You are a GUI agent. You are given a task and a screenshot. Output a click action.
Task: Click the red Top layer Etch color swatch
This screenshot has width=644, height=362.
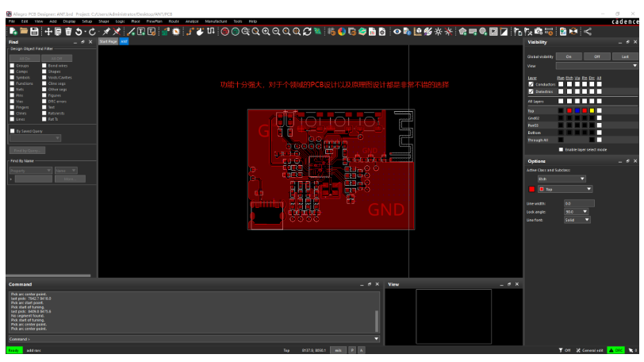[569, 111]
